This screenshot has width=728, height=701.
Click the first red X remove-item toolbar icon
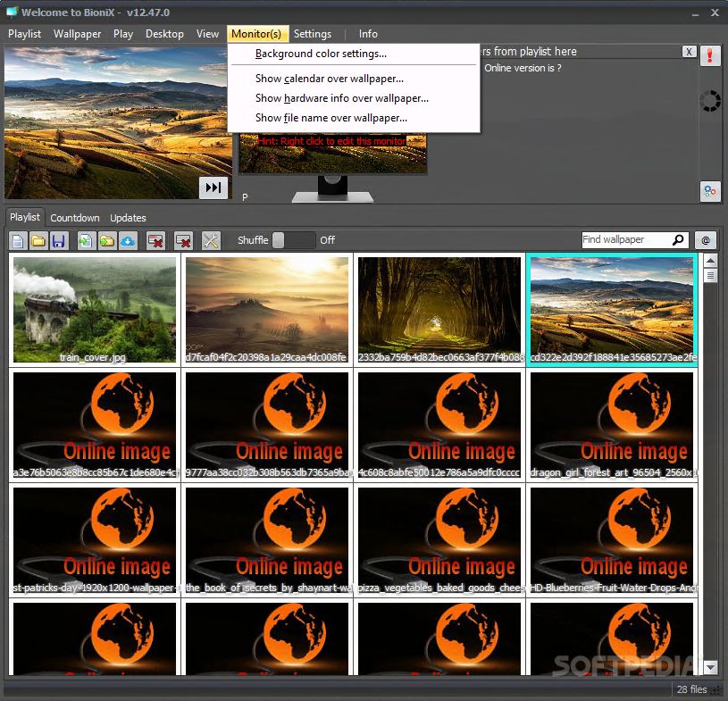coord(155,241)
